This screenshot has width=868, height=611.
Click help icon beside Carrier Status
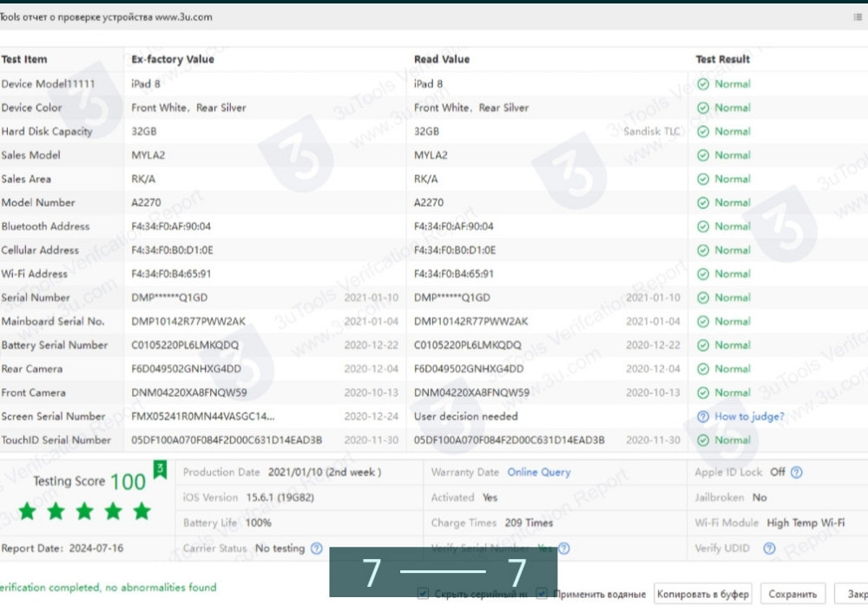pos(316,549)
